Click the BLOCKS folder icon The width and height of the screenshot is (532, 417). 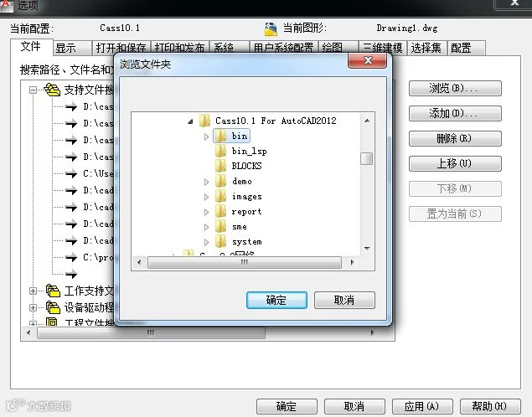(220, 166)
